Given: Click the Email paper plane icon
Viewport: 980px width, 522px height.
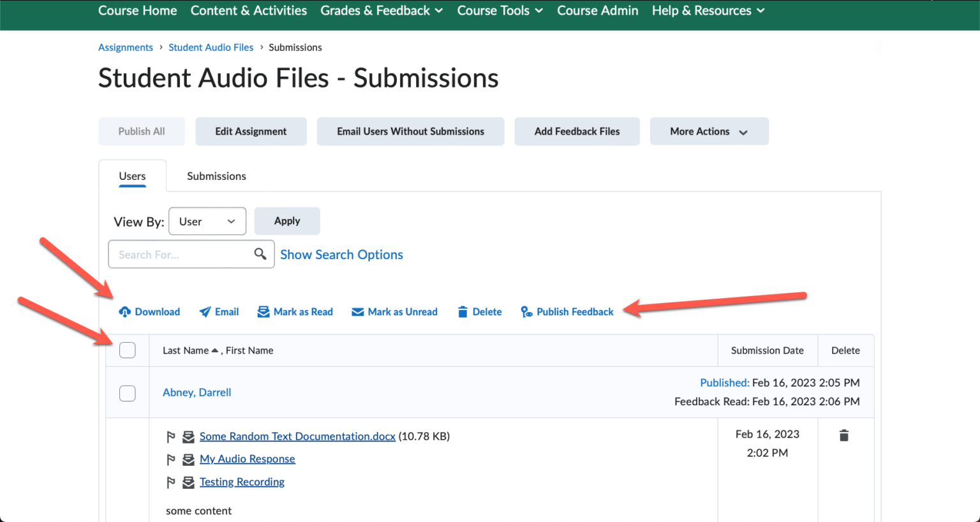Looking at the screenshot, I should 205,312.
